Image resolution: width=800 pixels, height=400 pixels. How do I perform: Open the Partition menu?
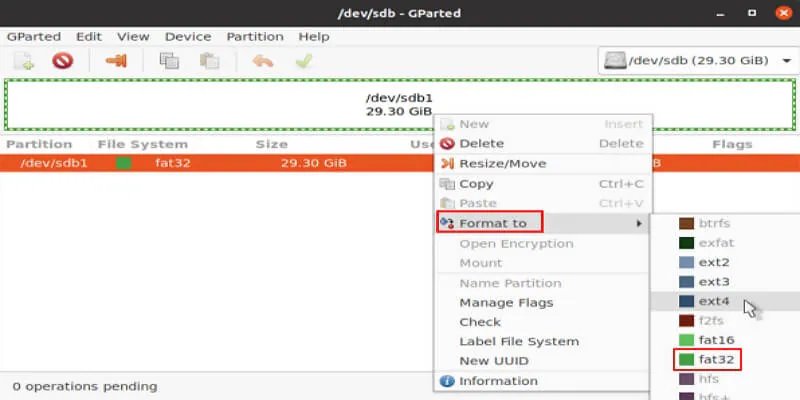click(x=255, y=37)
